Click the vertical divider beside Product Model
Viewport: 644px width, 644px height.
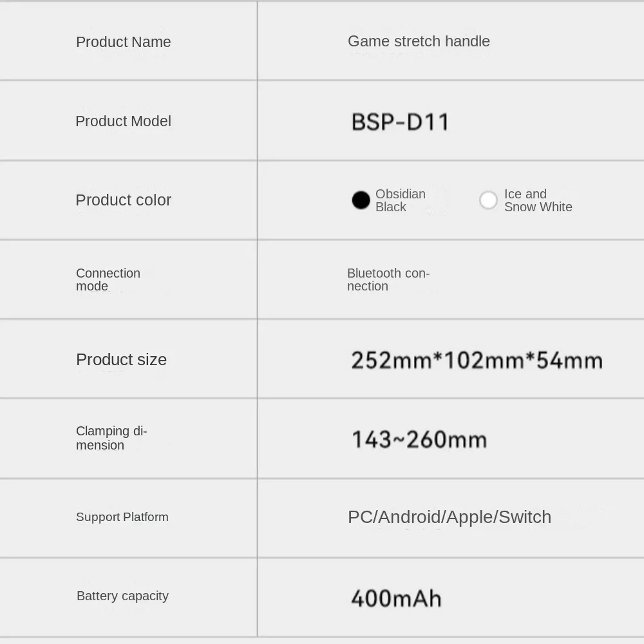coord(258,121)
